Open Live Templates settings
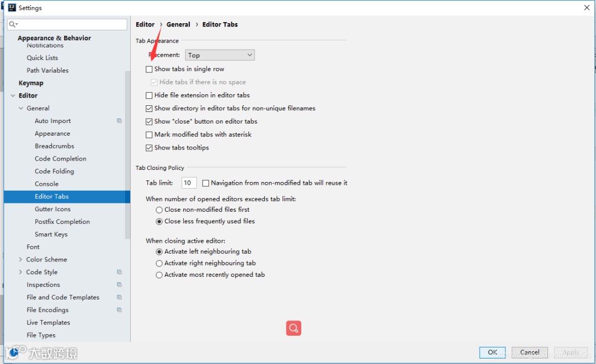This screenshot has width=596, height=364. [48, 322]
